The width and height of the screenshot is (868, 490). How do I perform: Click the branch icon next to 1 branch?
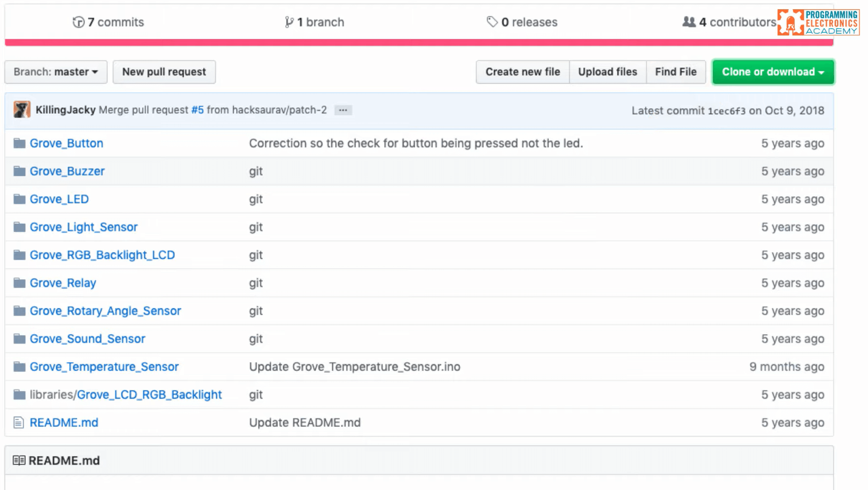point(289,22)
